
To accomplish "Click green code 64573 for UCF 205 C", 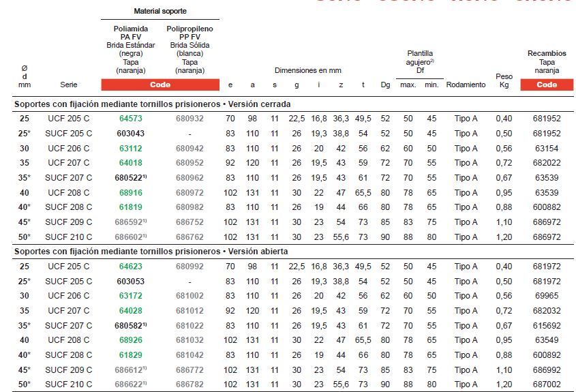I will tap(130, 119).
